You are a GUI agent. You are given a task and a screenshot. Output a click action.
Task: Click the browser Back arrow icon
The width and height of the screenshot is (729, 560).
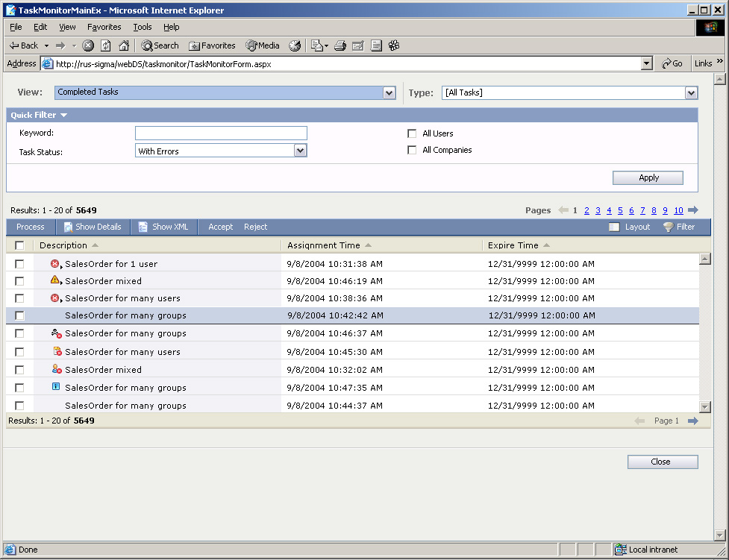[x=14, y=45]
